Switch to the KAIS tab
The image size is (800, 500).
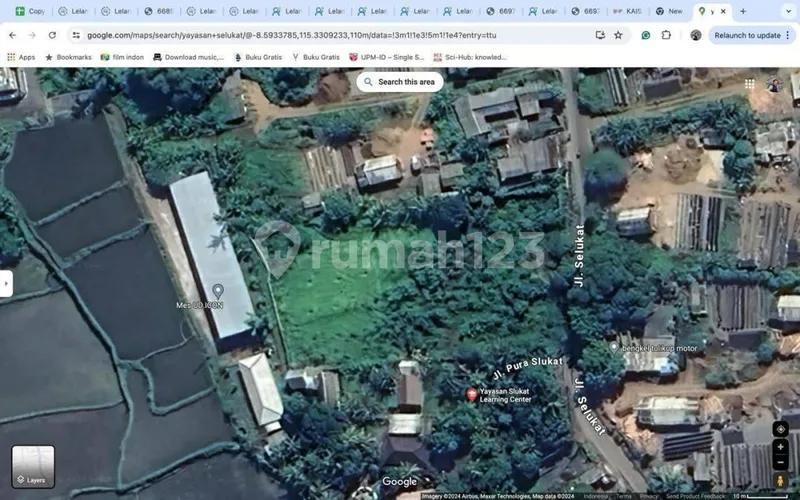click(x=627, y=11)
